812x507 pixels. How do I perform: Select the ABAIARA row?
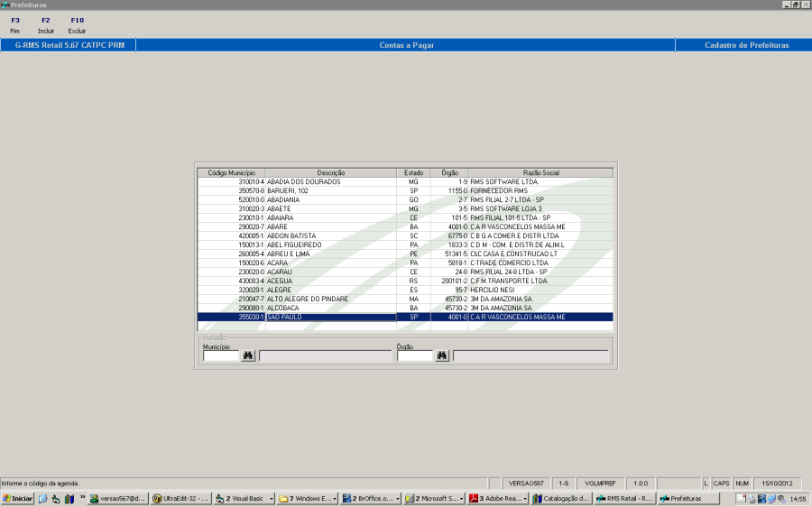coord(405,218)
